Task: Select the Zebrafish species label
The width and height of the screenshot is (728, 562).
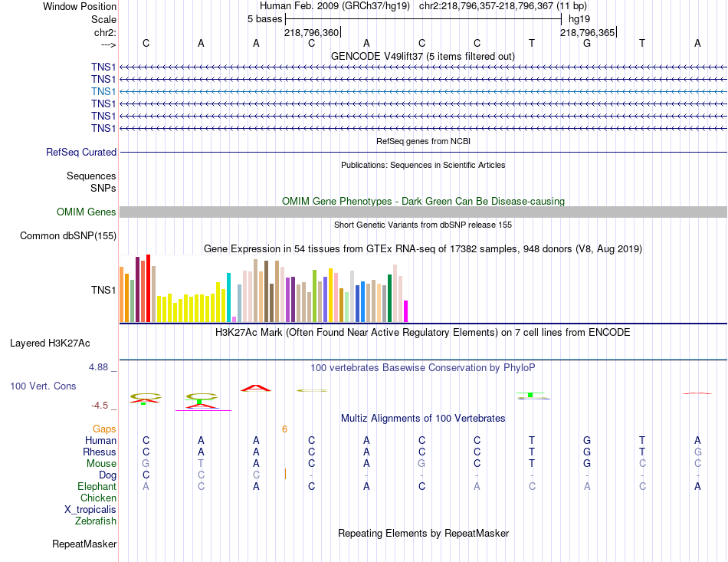Action: (x=96, y=521)
